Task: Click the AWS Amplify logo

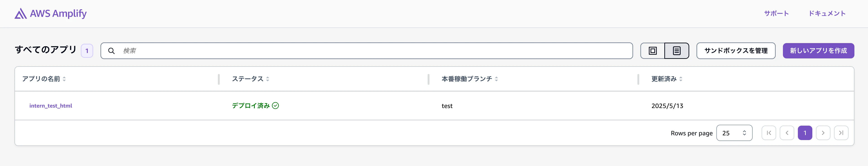Action: pyautogui.click(x=50, y=14)
